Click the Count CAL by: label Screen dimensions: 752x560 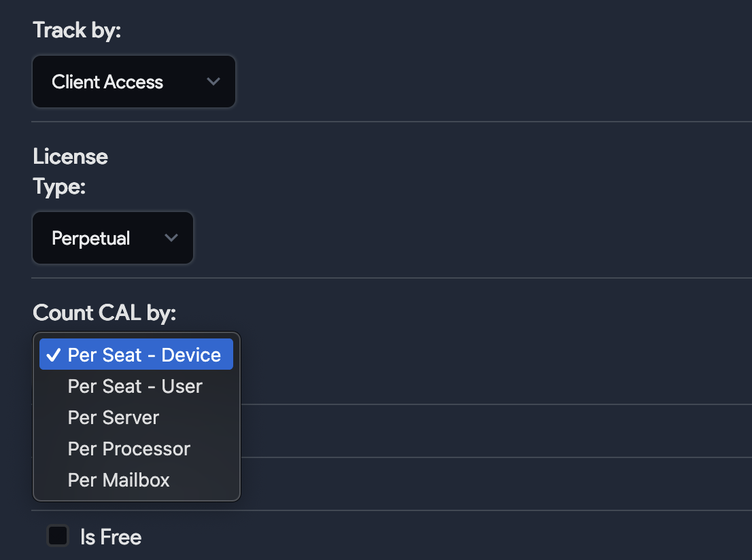pos(104,313)
